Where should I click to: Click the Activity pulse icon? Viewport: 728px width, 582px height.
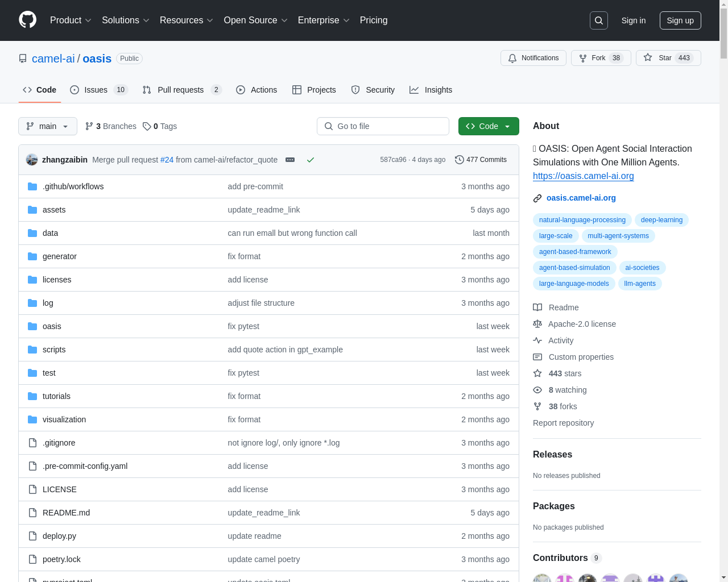pos(537,340)
